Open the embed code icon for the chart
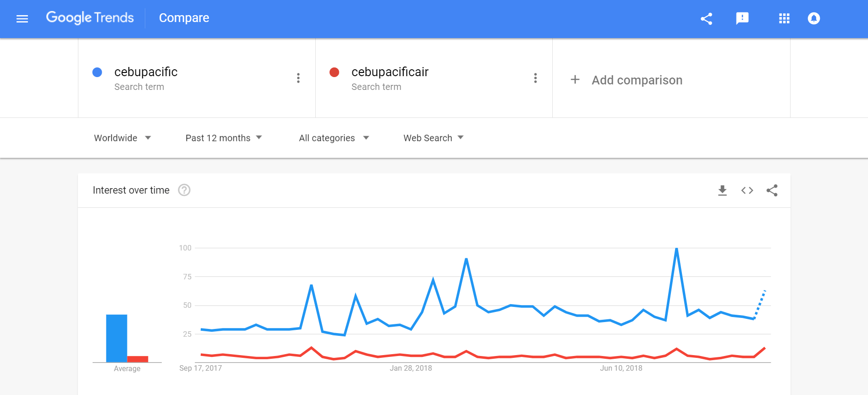The image size is (868, 395). 747,190
